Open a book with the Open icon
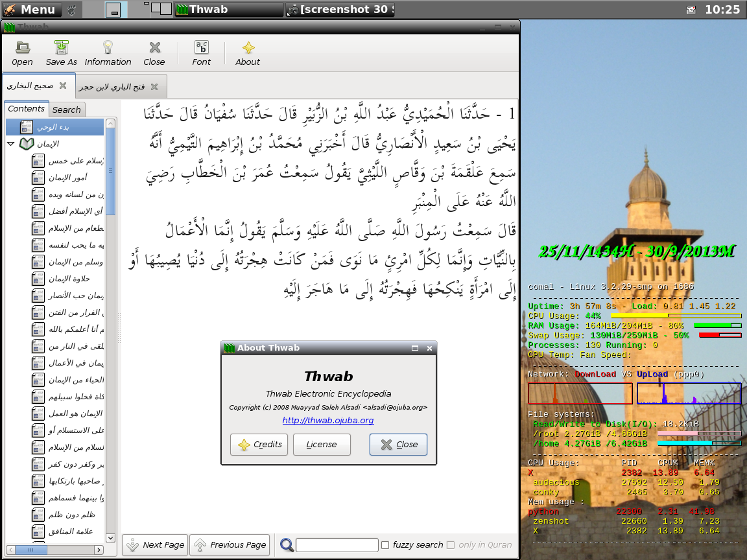The image size is (747, 560). (x=23, y=47)
